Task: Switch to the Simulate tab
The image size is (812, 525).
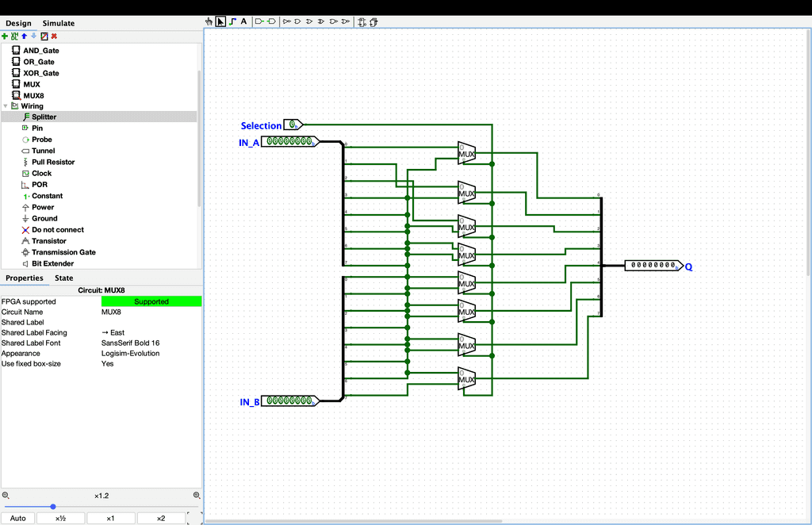Action: (x=59, y=23)
